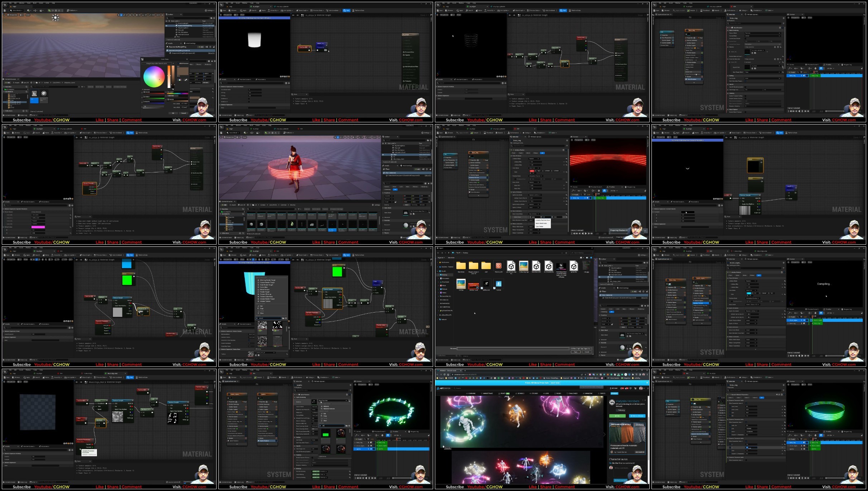Toggle the sRGB Preview checkbox in the Color Picker
Viewport: 868px width, 491px height.
tap(178, 63)
